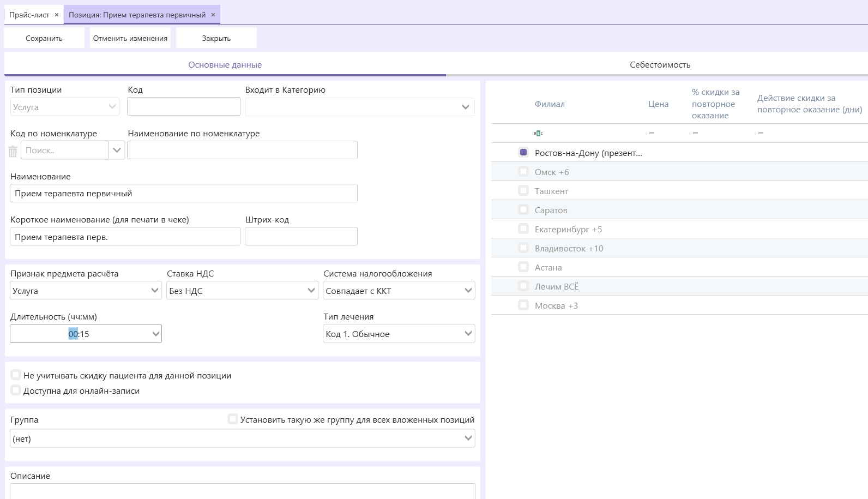
Task: Enable Доступна для онлайн-записи checkbox
Action: pyautogui.click(x=16, y=390)
